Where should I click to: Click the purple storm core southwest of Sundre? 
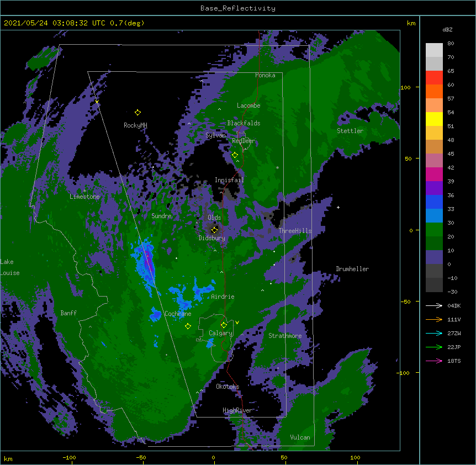click(148, 260)
